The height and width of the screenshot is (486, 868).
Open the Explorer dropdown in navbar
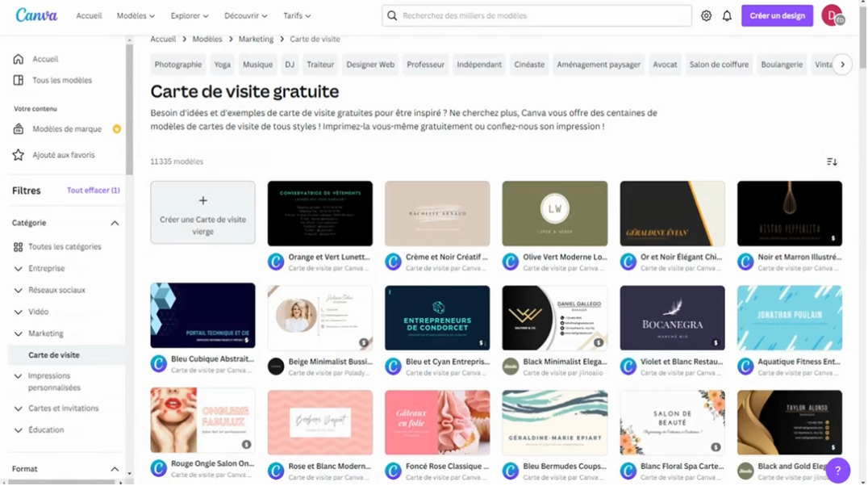[x=190, y=15]
